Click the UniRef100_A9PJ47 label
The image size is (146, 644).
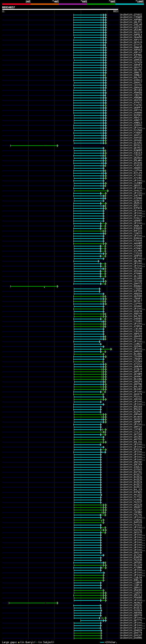pyautogui.click(x=131, y=53)
